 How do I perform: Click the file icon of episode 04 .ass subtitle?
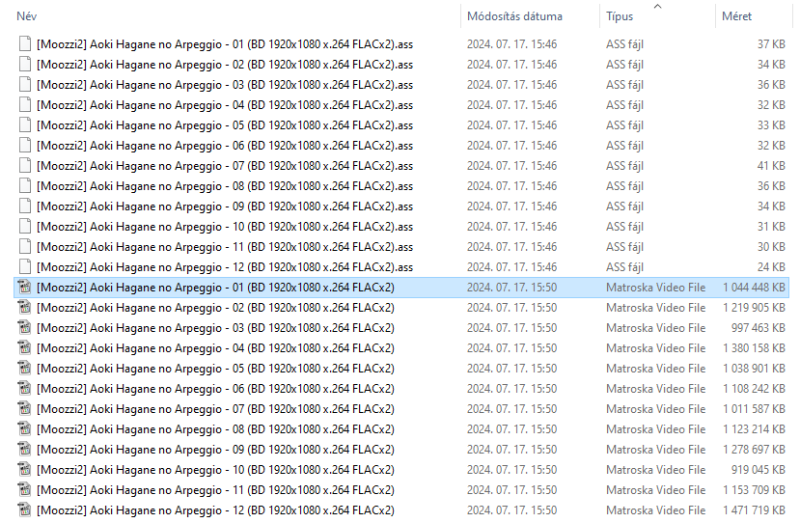(x=24, y=105)
